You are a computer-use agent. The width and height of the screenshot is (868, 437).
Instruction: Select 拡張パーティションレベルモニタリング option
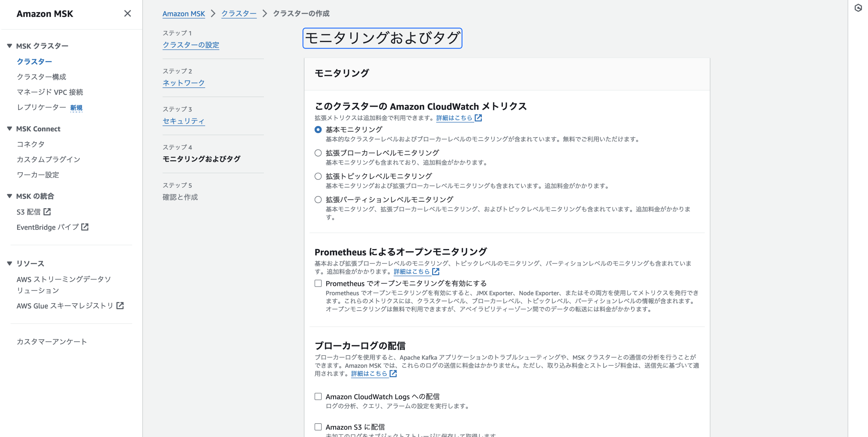pos(318,200)
